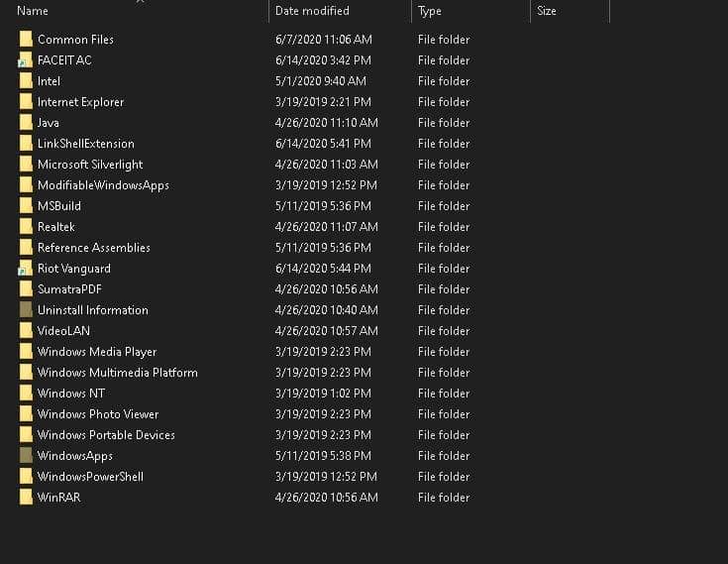Select the MSBuild folder name

point(59,206)
